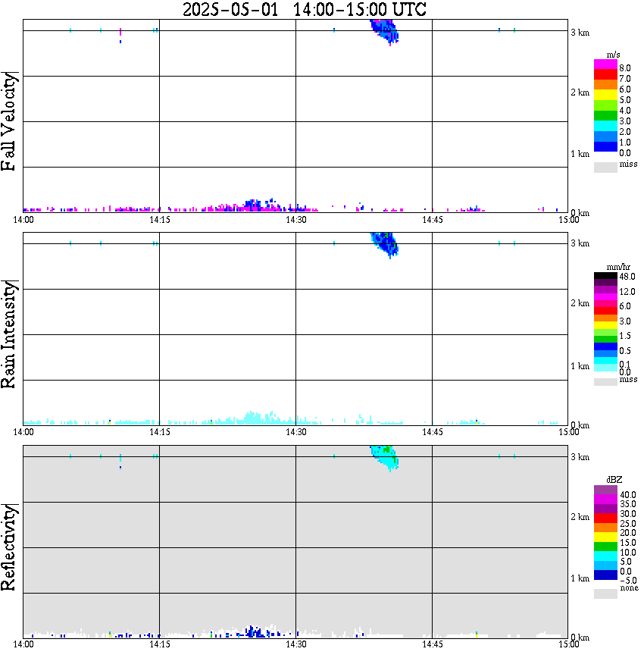Click the '48.0' value in mm/hr legend

coord(627,277)
